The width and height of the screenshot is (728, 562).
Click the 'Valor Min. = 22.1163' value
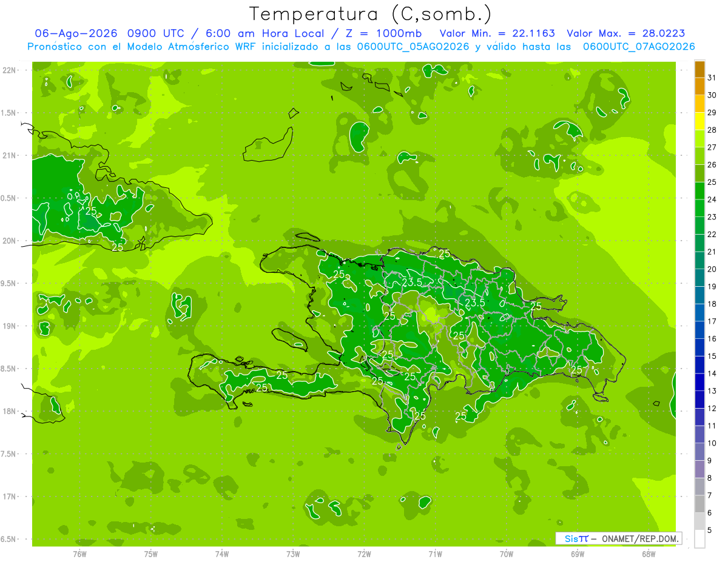point(497,33)
